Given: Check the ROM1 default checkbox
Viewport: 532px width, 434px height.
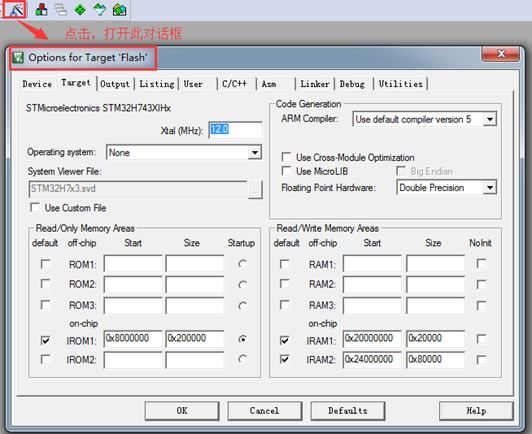Looking at the screenshot, I should click(x=45, y=264).
